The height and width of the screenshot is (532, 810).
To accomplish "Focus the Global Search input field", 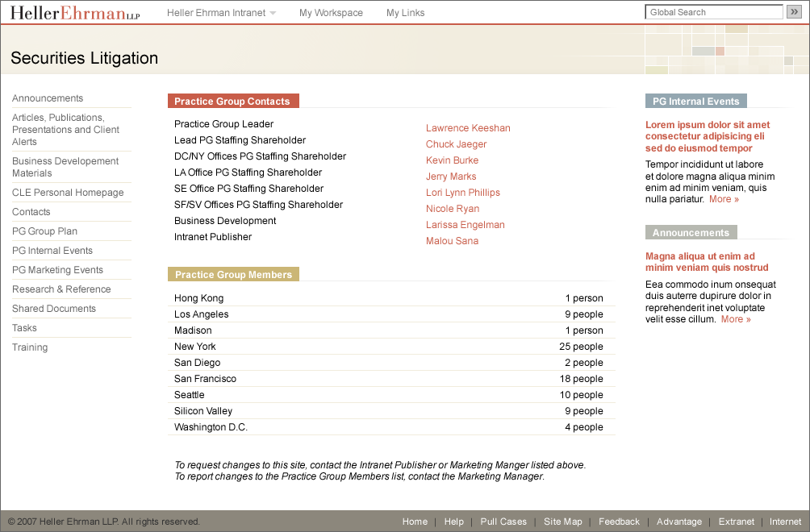I will coord(714,12).
